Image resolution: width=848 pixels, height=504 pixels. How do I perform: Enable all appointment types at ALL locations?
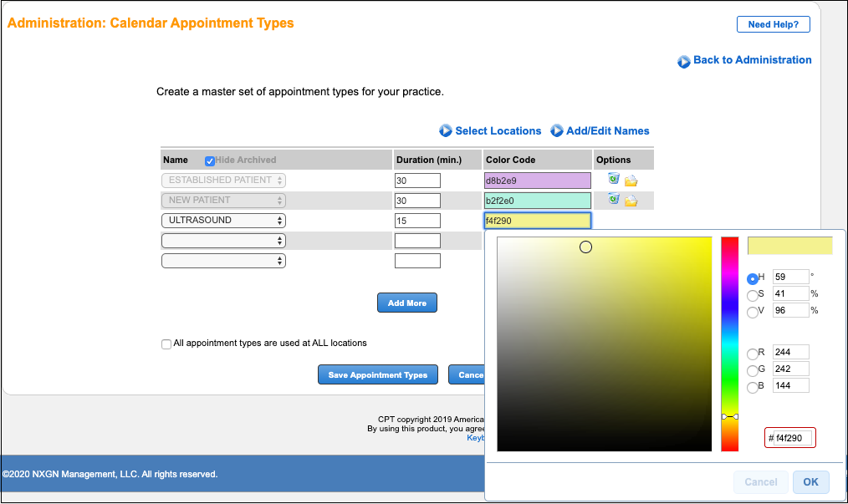(x=166, y=344)
